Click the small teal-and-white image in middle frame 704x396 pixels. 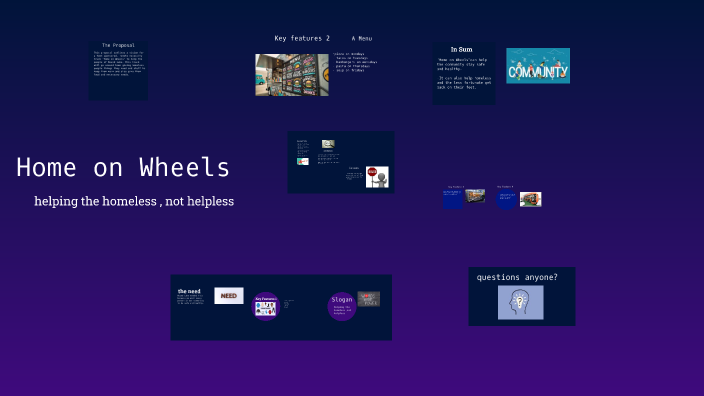click(303, 161)
